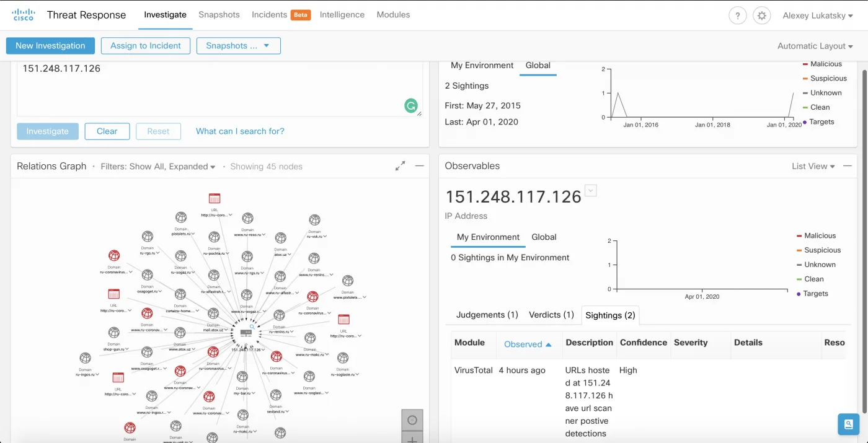Click the Reset button
868x443 pixels.
(x=158, y=131)
